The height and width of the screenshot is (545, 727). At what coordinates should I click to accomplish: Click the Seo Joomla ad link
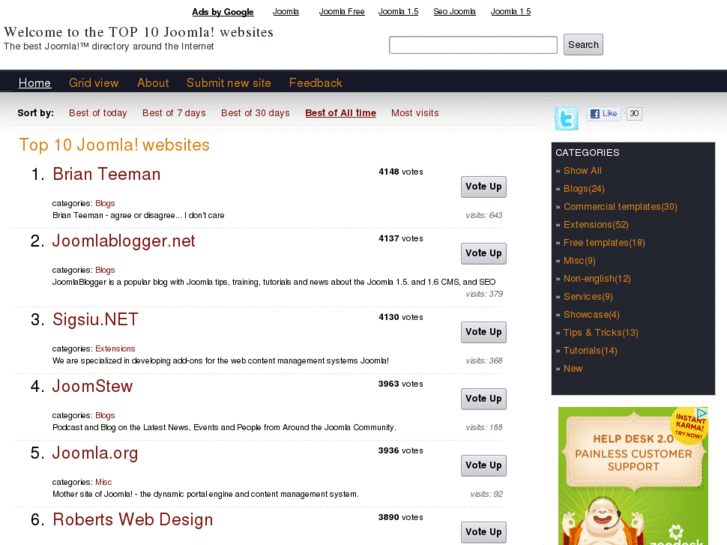tap(454, 12)
